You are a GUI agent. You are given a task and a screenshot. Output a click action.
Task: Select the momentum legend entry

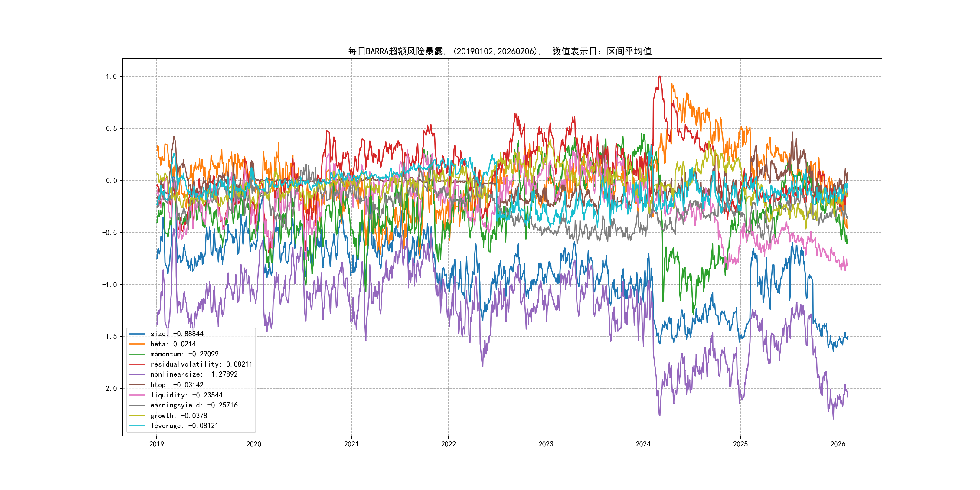click(x=184, y=354)
